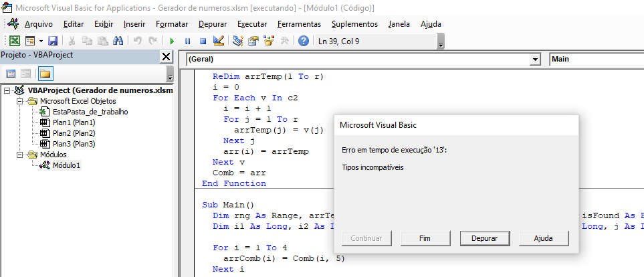This screenshot has width=644, height=277.
Task: Open the Properties Window toolbar icon
Action: point(253,41)
